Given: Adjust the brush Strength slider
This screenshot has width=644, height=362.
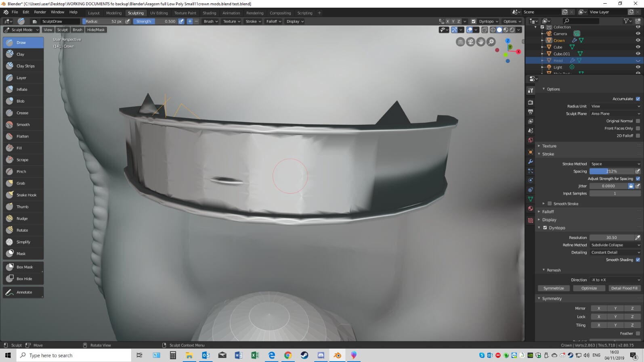Looking at the screenshot, I should [x=155, y=21].
